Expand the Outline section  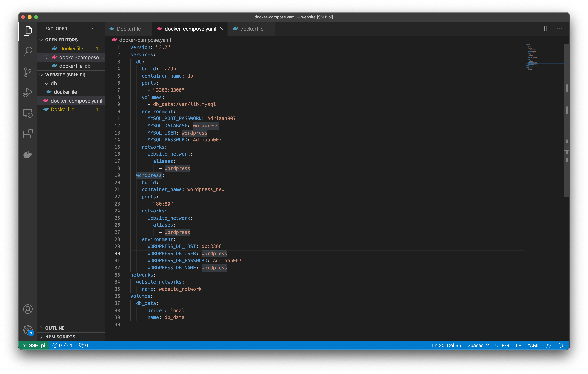click(71, 328)
